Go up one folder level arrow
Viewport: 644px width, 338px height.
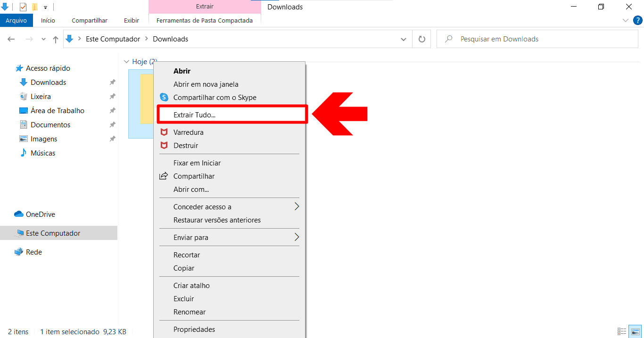56,40
